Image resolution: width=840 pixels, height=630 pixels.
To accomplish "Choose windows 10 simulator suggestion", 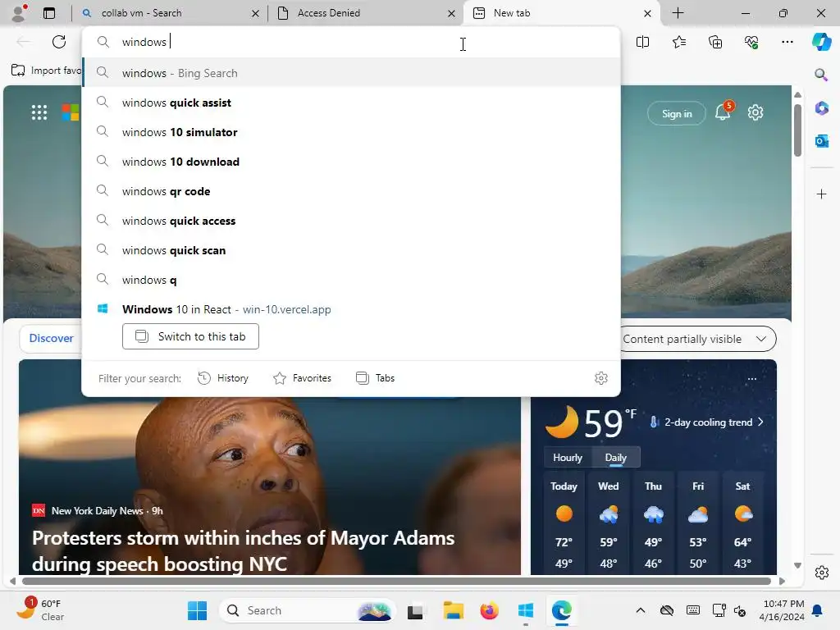I will (x=351, y=132).
